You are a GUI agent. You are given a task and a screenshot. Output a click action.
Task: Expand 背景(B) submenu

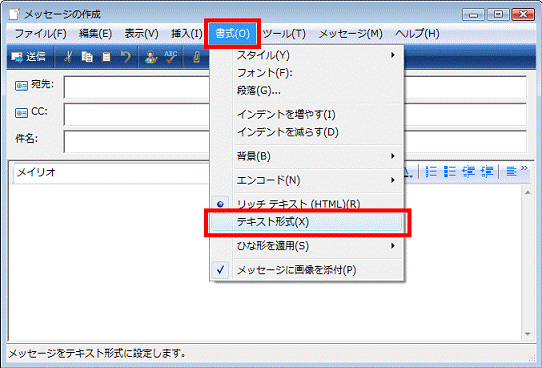(306, 156)
